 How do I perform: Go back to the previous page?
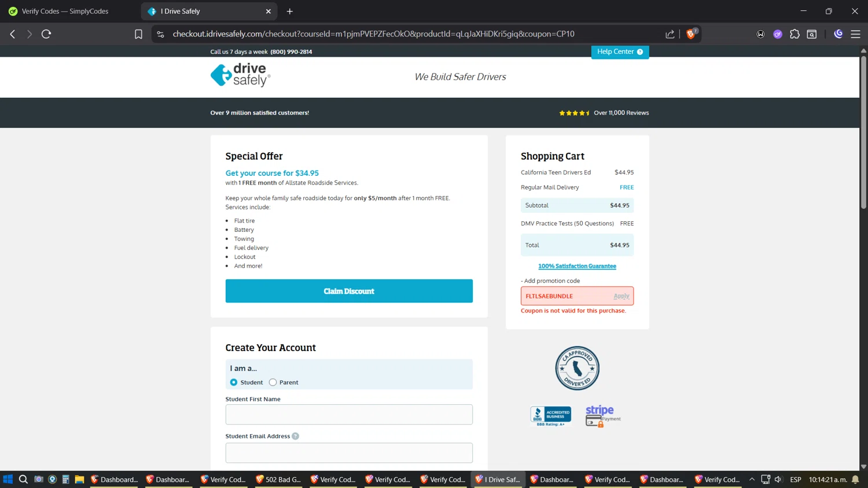tap(13, 34)
